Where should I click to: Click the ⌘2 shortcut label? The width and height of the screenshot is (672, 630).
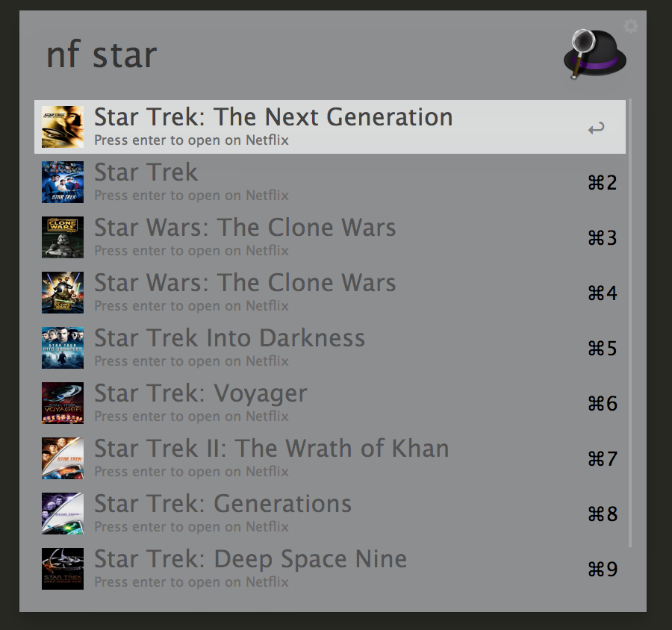(x=603, y=183)
